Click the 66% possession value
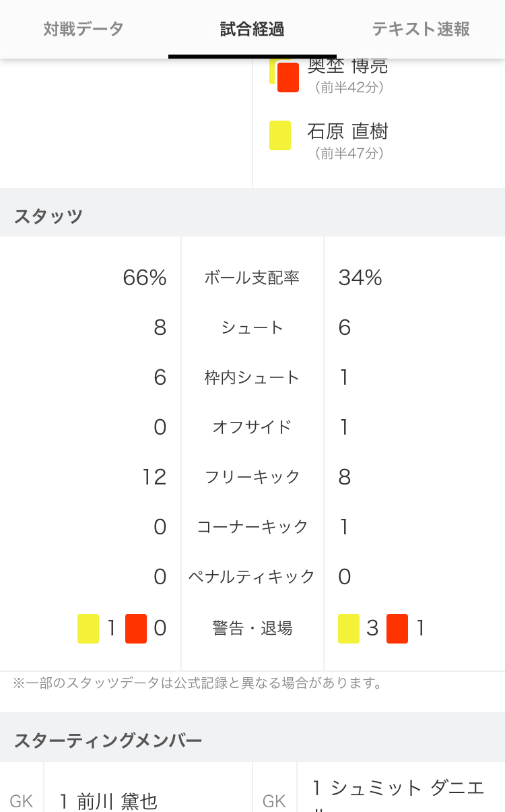The width and height of the screenshot is (505, 812). [x=145, y=278]
